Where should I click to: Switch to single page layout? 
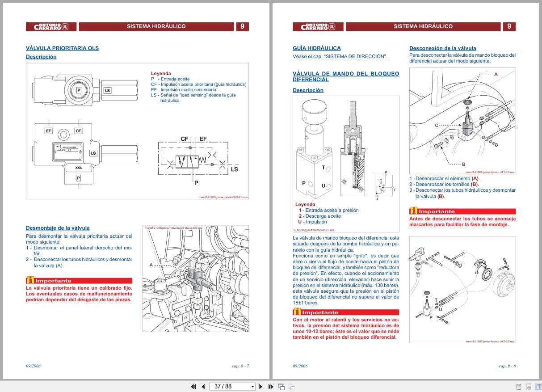pyautogui.click(x=519, y=387)
